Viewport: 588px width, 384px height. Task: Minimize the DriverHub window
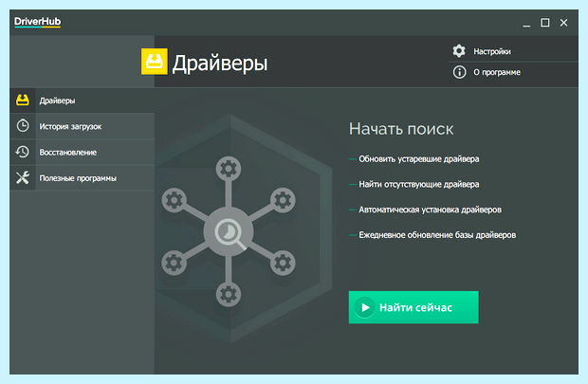coord(526,24)
